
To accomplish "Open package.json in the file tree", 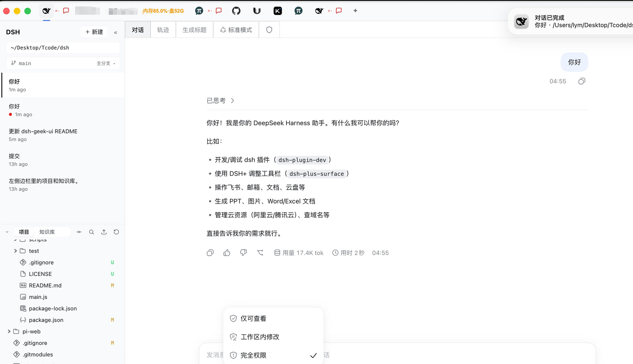I will (46, 320).
